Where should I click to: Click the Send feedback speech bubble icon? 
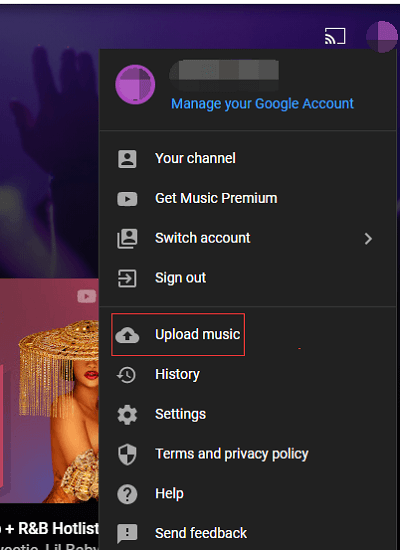[x=127, y=534]
